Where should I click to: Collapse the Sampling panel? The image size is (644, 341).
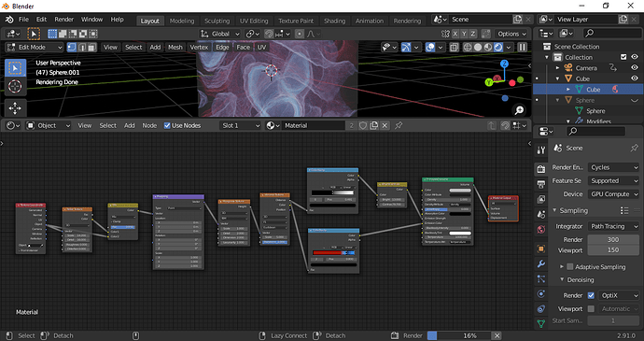(x=554, y=210)
